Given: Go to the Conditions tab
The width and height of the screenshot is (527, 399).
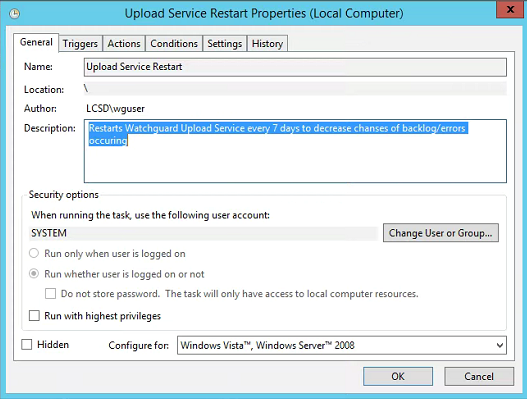Looking at the screenshot, I should click(x=174, y=44).
